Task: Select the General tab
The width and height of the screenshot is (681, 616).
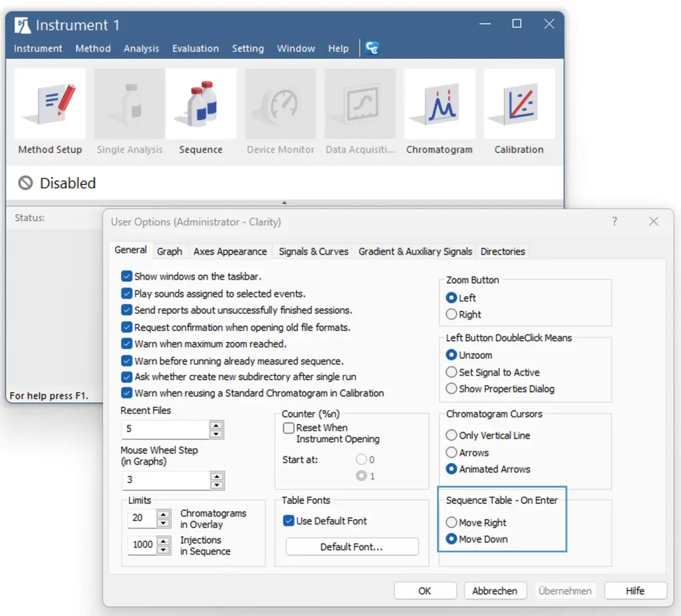Action: 130,250
